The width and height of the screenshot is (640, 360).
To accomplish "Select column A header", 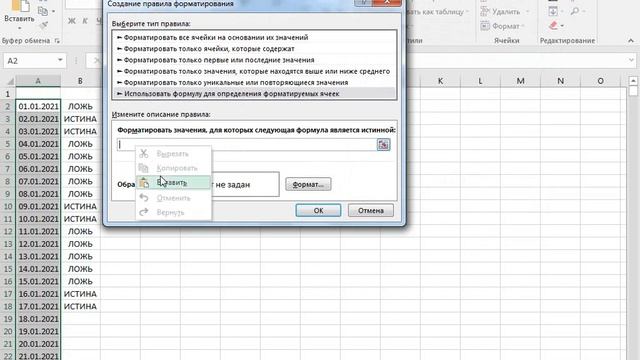I will tap(38, 81).
